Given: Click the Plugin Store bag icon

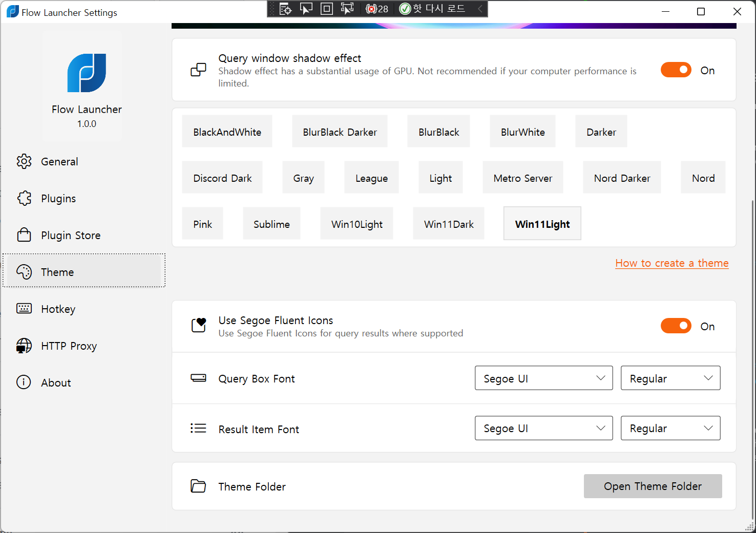Looking at the screenshot, I should (24, 235).
